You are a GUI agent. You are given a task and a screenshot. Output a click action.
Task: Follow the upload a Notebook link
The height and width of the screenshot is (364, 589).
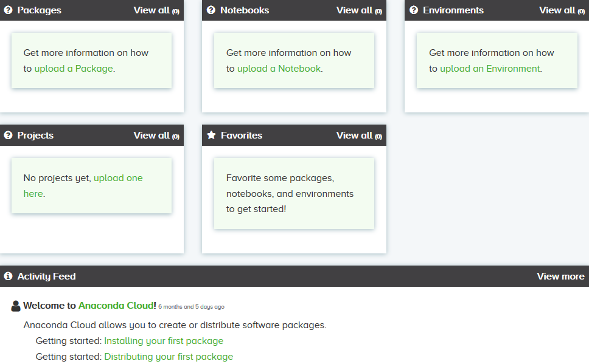pos(279,69)
